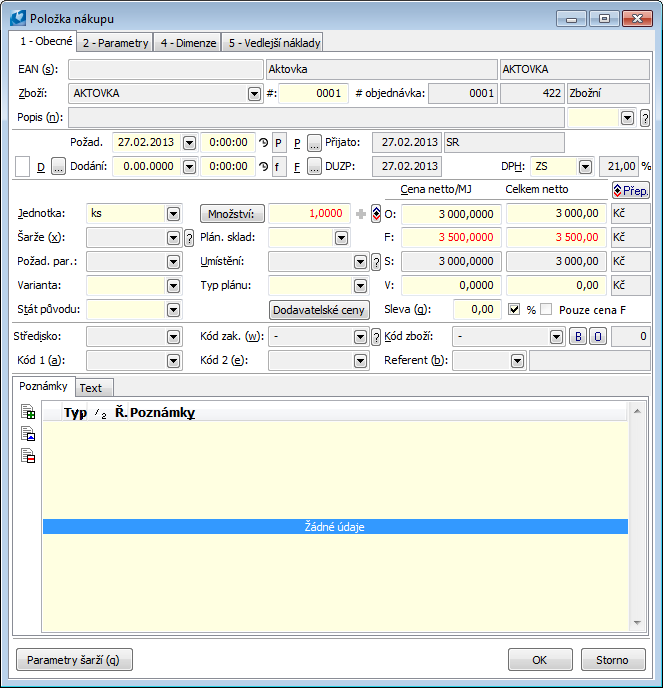Click the quantity field showing 1,0000
The width and height of the screenshot is (663, 688).
(309, 214)
